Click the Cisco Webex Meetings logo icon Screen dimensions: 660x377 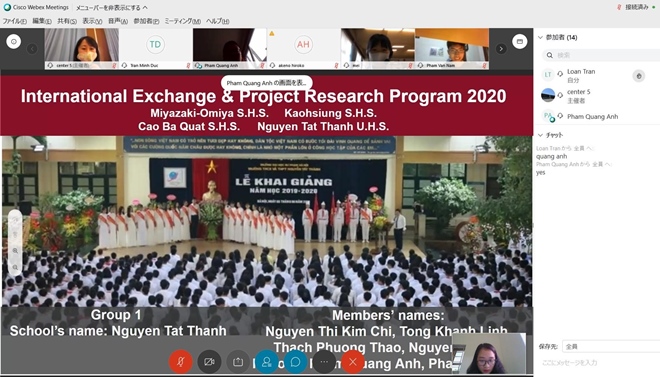7,7
